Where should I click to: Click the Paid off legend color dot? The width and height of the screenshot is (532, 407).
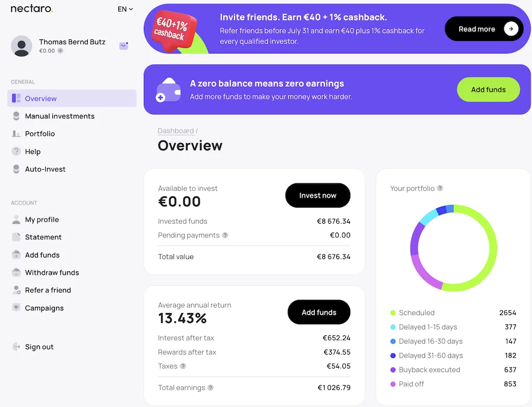coord(393,384)
